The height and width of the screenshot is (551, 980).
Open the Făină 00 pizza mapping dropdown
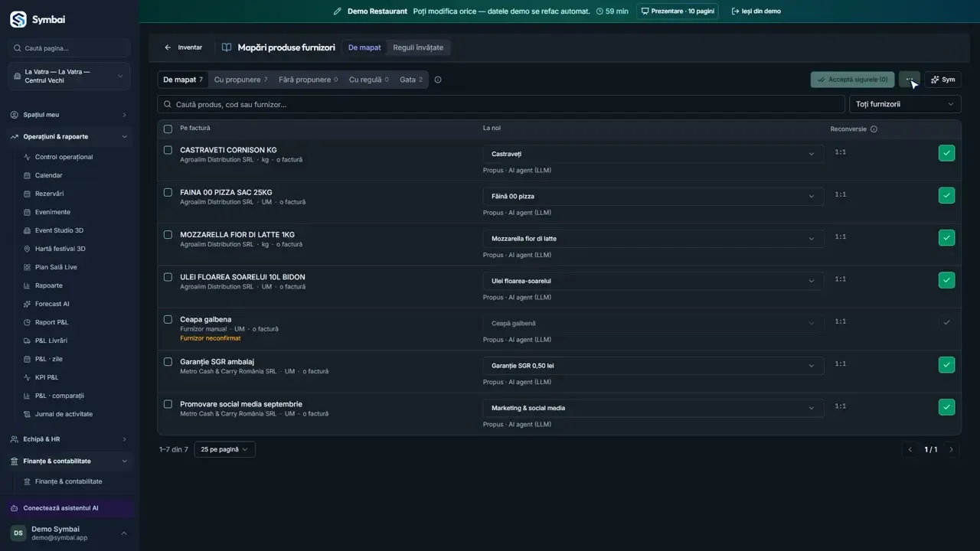click(x=653, y=196)
